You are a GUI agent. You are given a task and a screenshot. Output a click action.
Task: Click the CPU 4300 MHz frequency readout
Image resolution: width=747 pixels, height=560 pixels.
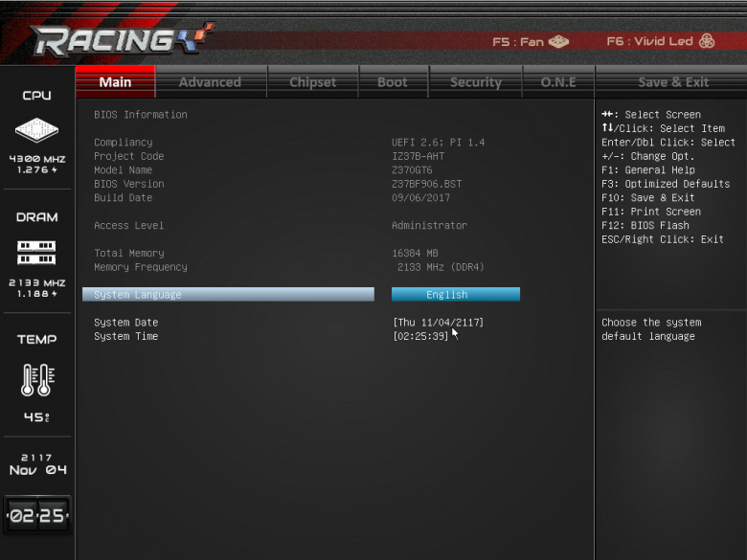[x=37, y=159]
